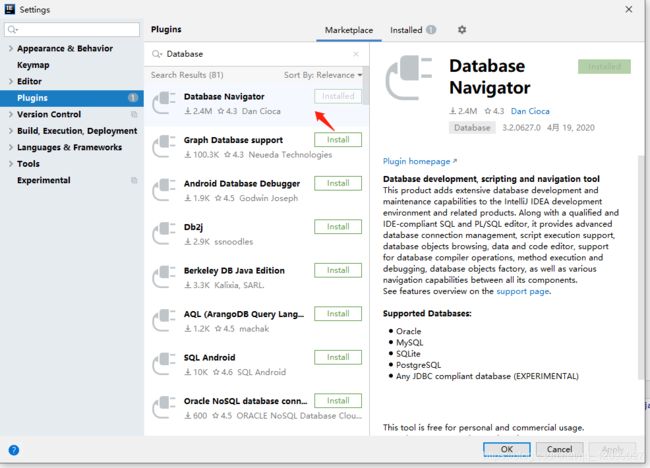The height and width of the screenshot is (468, 650).
Task: Expand the Tools settings node
Action: 11,164
